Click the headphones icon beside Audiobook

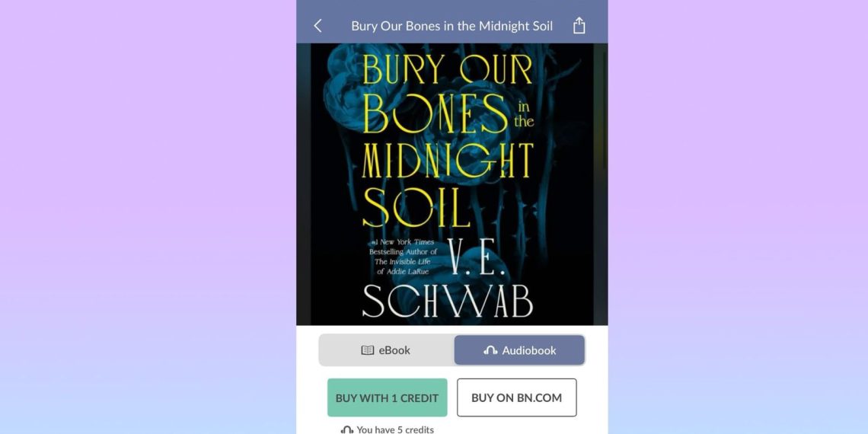(490, 350)
